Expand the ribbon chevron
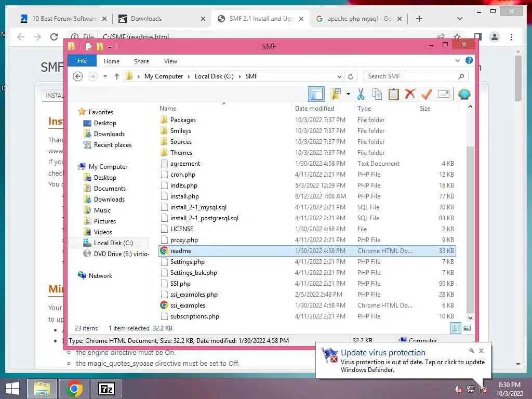Image resolution: width=532 pixels, height=399 pixels. coord(457,61)
